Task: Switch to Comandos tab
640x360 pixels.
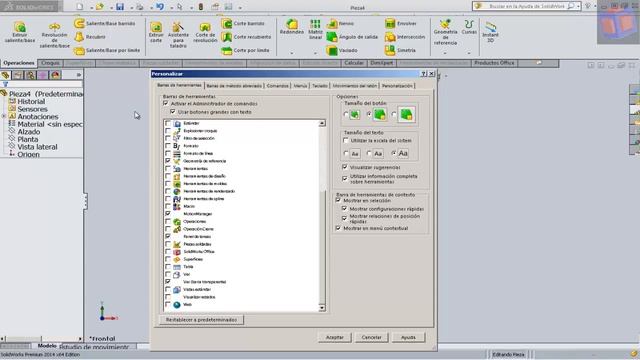Action: [278, 86]
